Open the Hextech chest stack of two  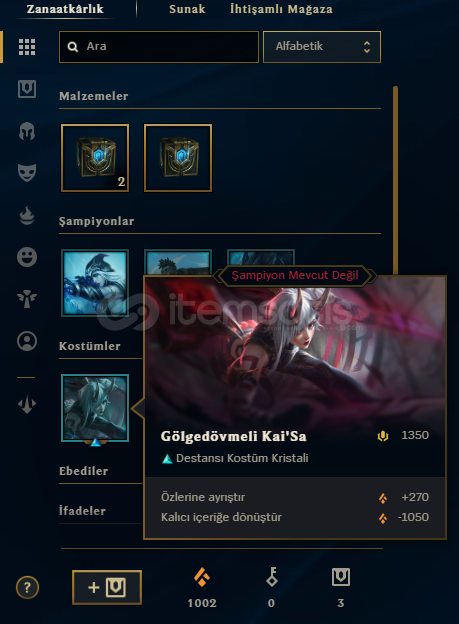(95, 158)
